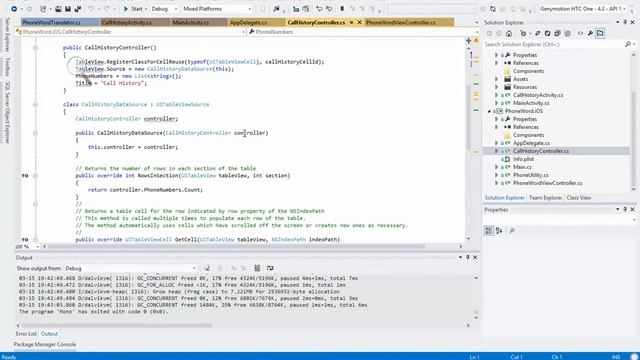The width and height of the screenshot is (640, 360).
Task: Collapse the PhoneWord.iOS project node
Action: click(489, 111)
